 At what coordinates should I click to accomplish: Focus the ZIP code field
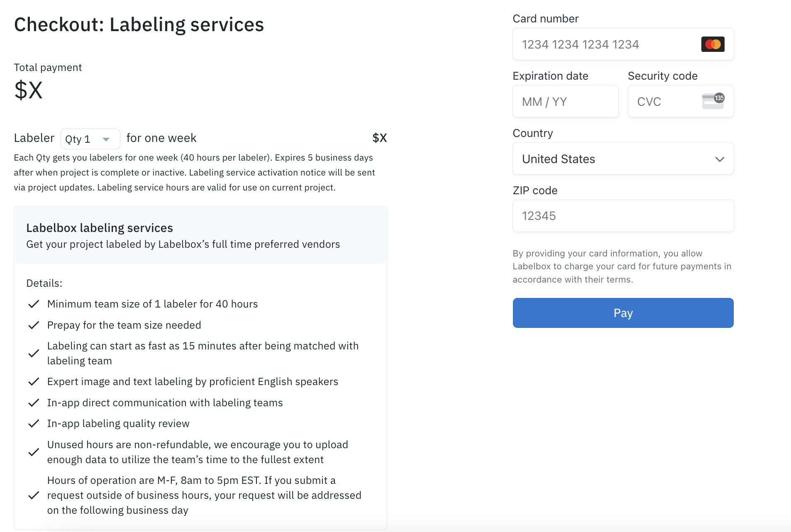click(623, 216)
